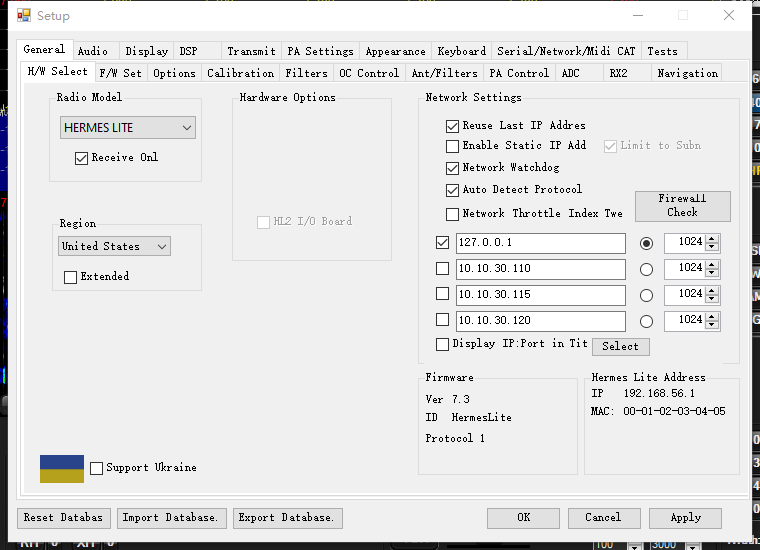Viewport: 760px width, 550px height.
Task: Switch to the PA Settings tab
Action: tap(320, 51)
